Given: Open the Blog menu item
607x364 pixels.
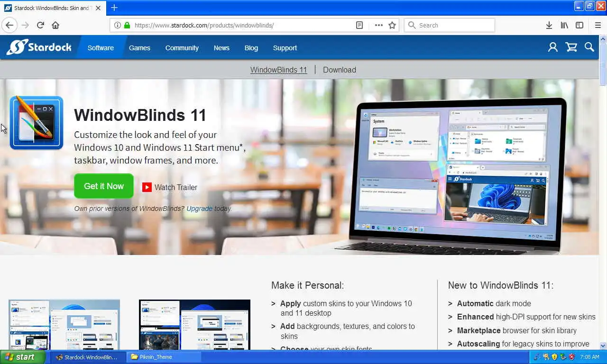Looking at the screenshot, I should tap(251, 48).
